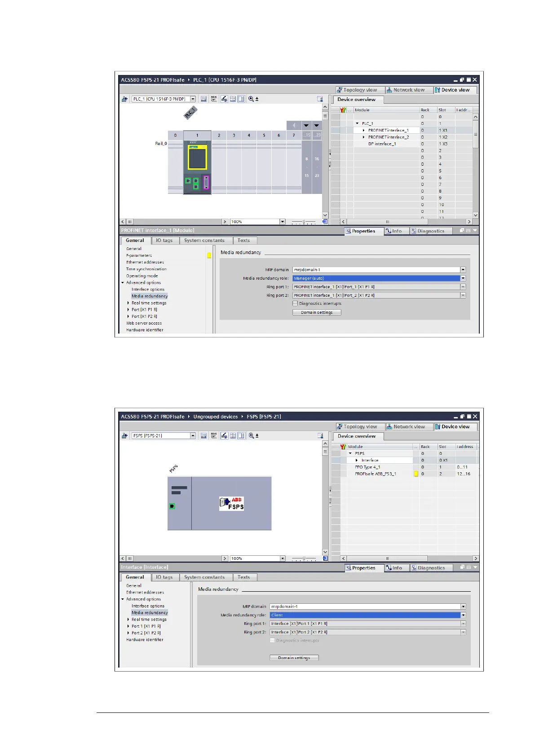This screenshot has width=535, height=756.
Task: Expand Port 1 [X1 P1 R] in FSPS properties tree
Action: point(128,626)
